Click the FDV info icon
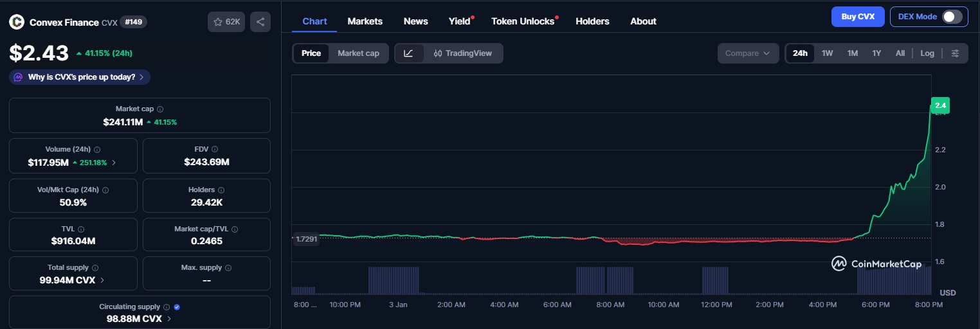This screenshot has height=329, width=980. click(215, 149)
